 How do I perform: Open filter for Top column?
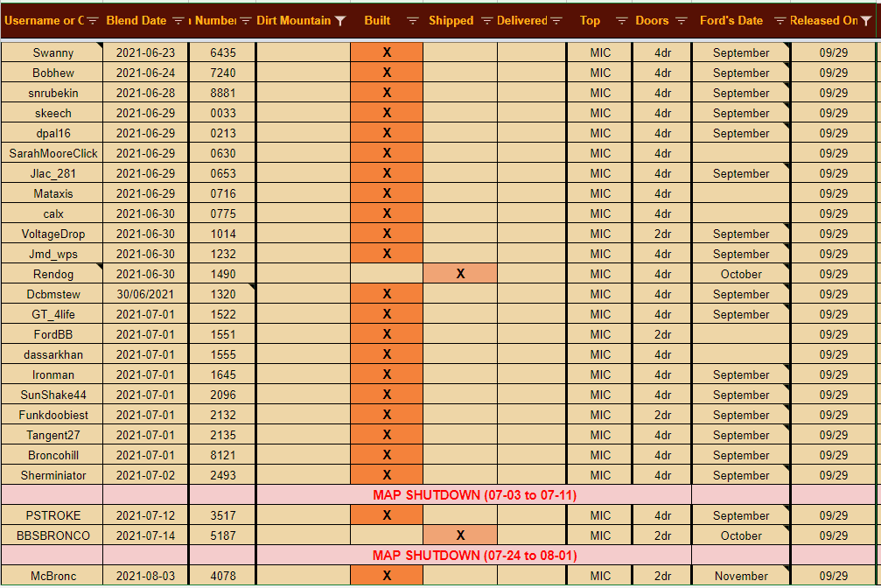pos(621,21)
